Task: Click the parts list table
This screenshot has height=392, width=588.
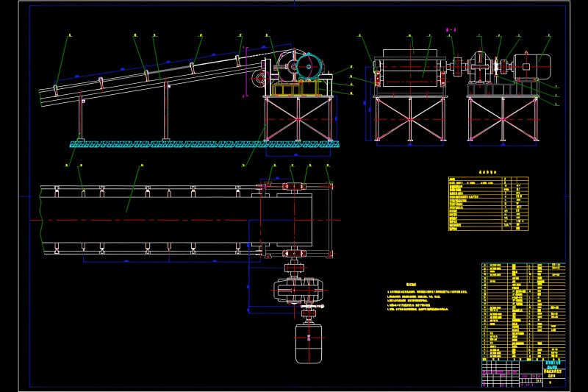Action: tap(523, 309)
